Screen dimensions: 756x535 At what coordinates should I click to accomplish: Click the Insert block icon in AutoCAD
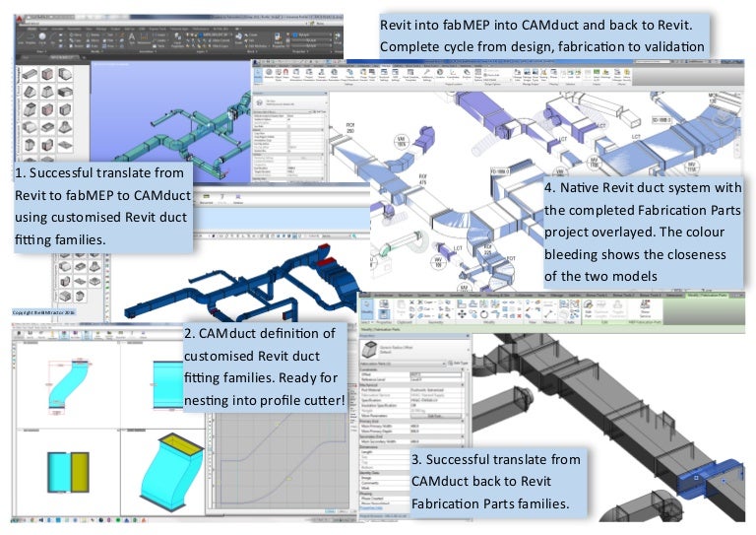point(238,37)
